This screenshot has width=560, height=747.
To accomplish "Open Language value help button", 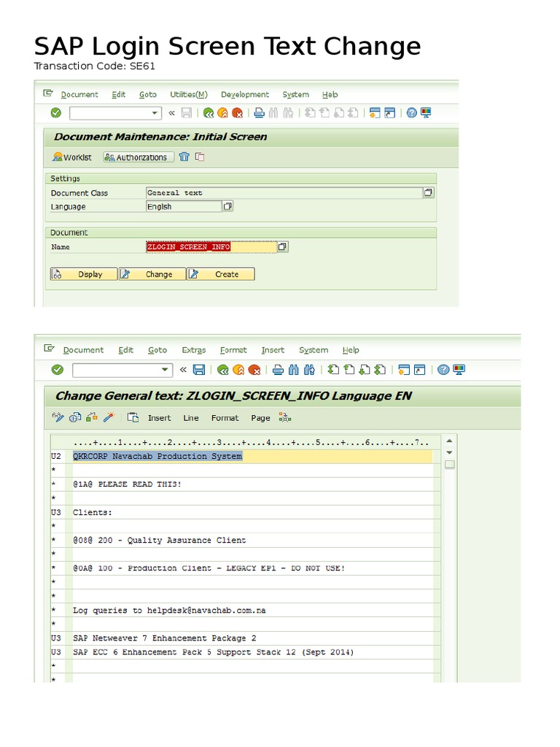I will 227,206.
